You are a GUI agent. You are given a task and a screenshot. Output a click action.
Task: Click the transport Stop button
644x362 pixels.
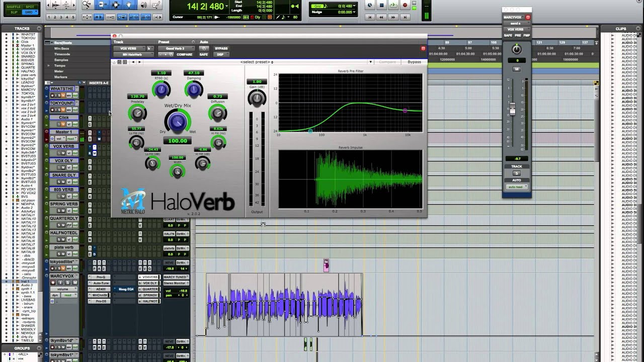point(382,6)
